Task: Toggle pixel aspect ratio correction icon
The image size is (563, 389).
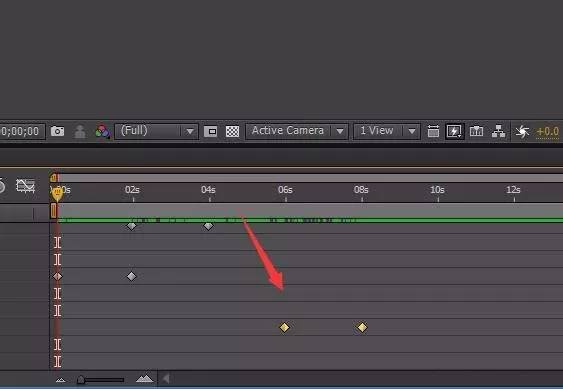Action: pos(433,131)
